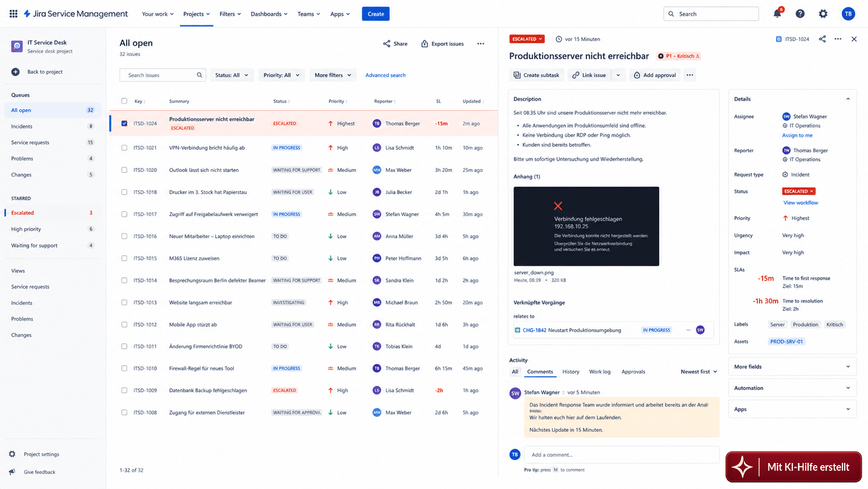Open the Filters menu
Screen dimensions: 868x489
point(230,14)
